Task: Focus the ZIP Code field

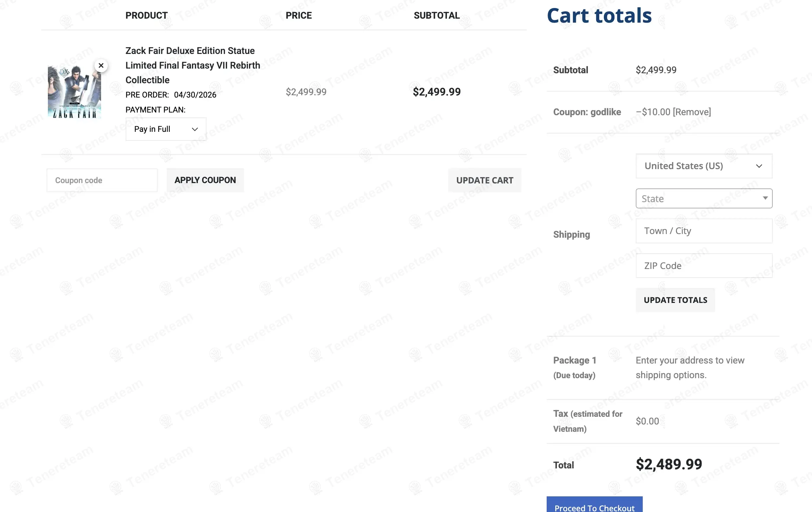Action: (704, 266)
